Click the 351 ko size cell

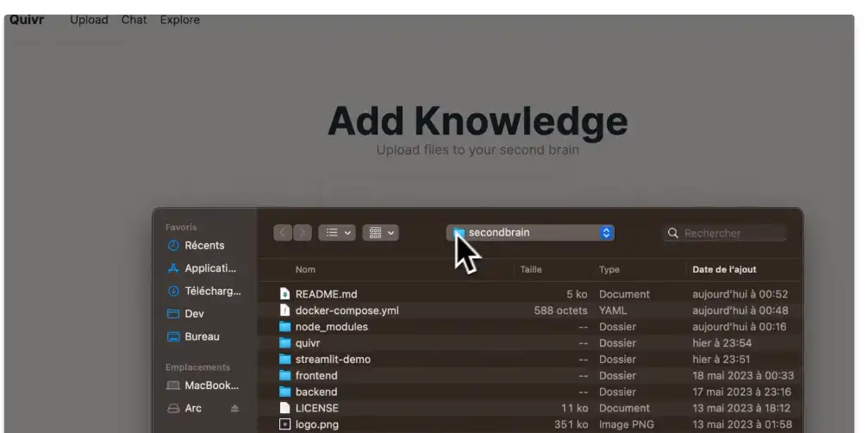coord(571,424)
